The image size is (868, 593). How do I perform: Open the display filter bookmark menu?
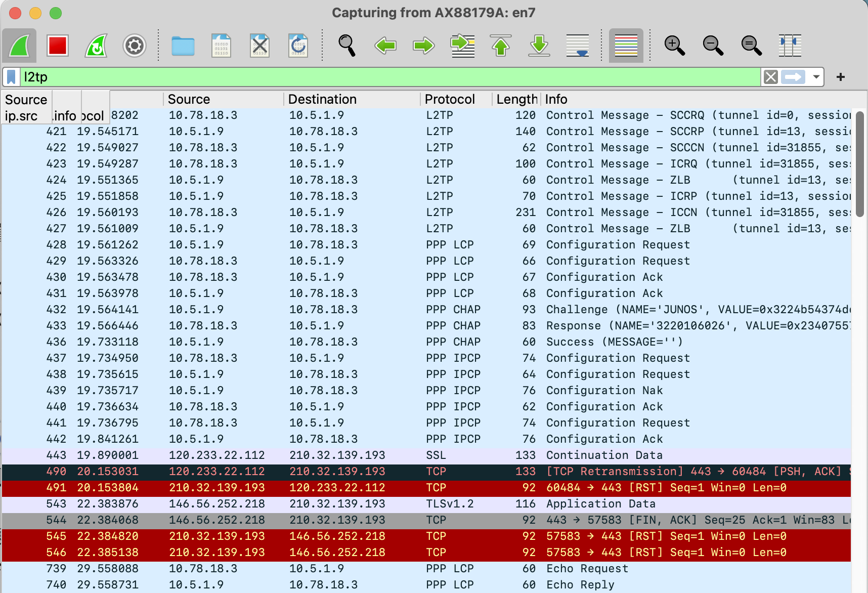tap(11, 77)
